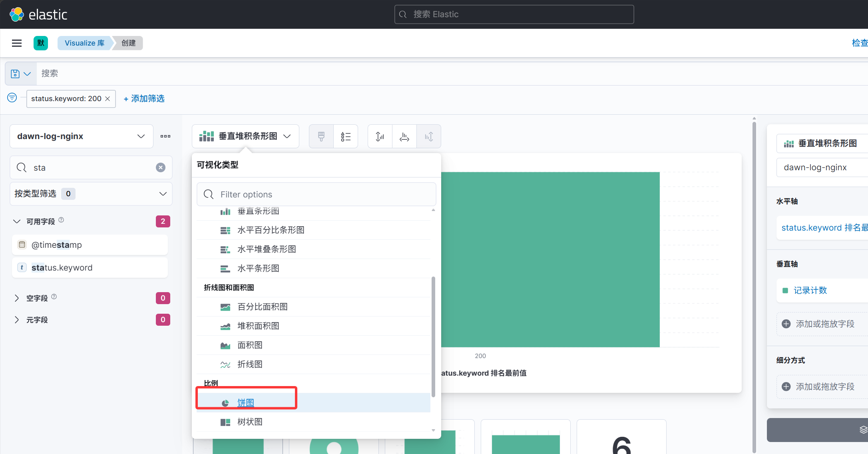Select 堆积面积图 option

(313, 326)
